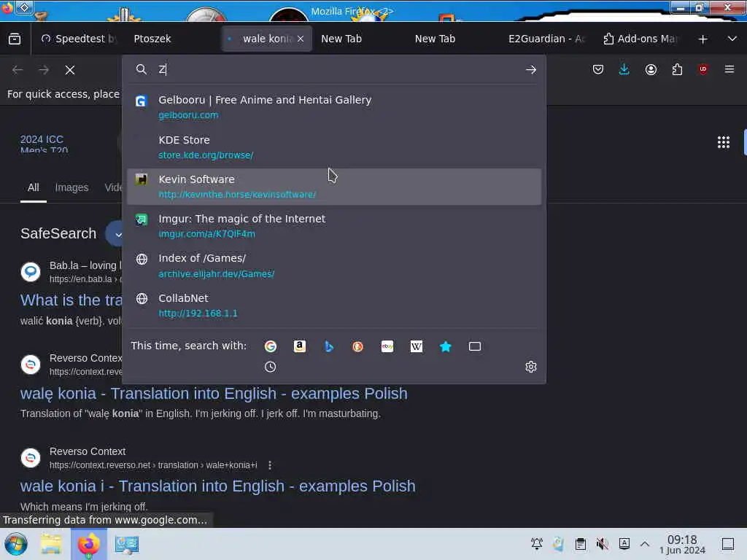Switch to Add-ons Manager tab
The image size is (747, 560).
[640, 39]
